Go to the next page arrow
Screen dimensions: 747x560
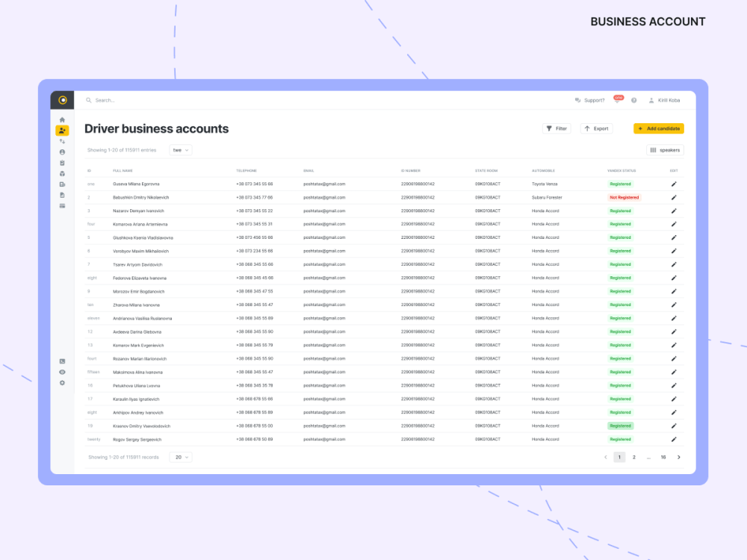pyautogui.click(x=679, y=457)
